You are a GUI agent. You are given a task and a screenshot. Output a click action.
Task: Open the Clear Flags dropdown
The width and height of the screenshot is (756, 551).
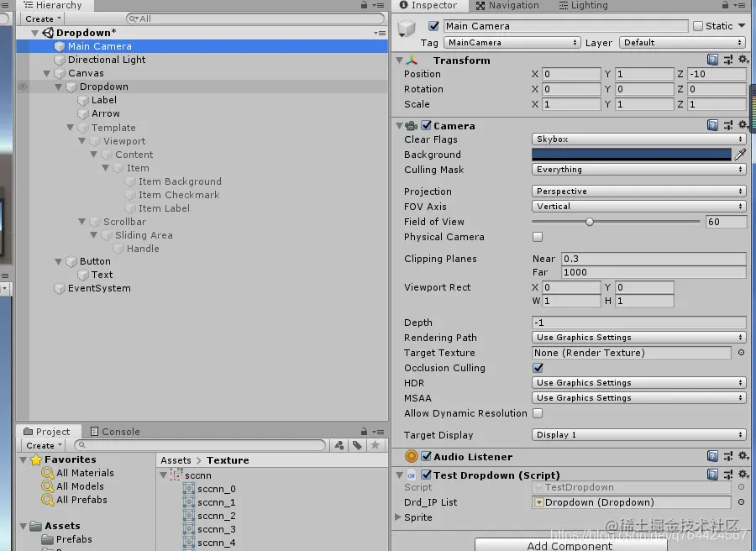pos(637,139)
